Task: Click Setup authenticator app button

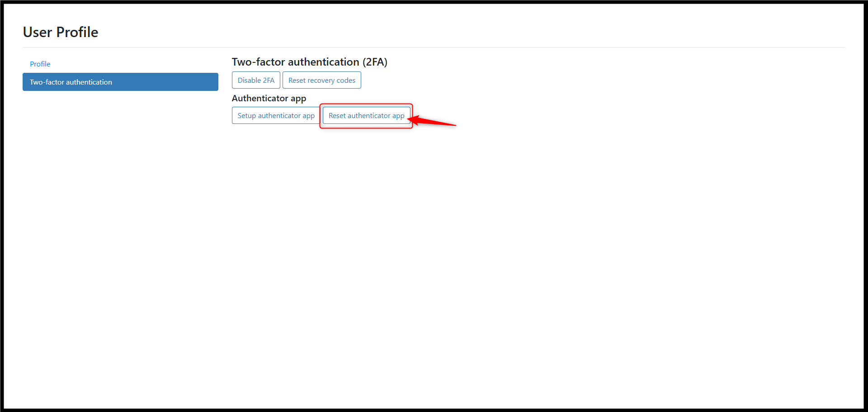Action: tap(276, 115)
